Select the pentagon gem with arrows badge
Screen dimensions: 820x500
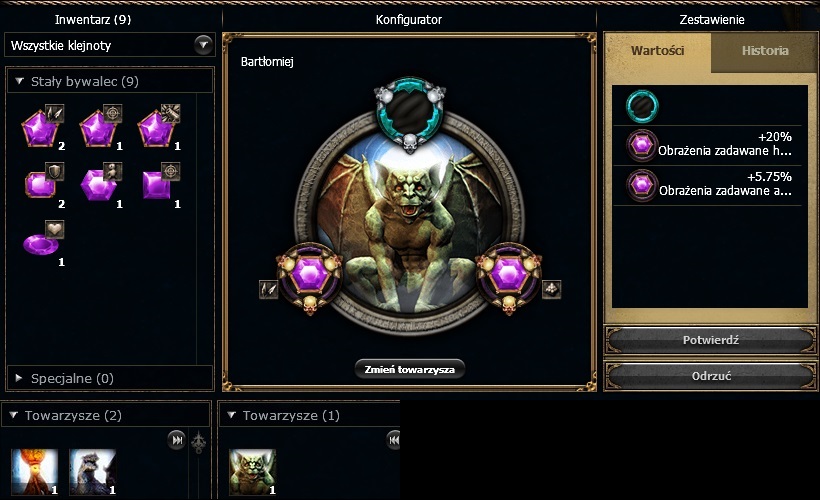point(42,127)
